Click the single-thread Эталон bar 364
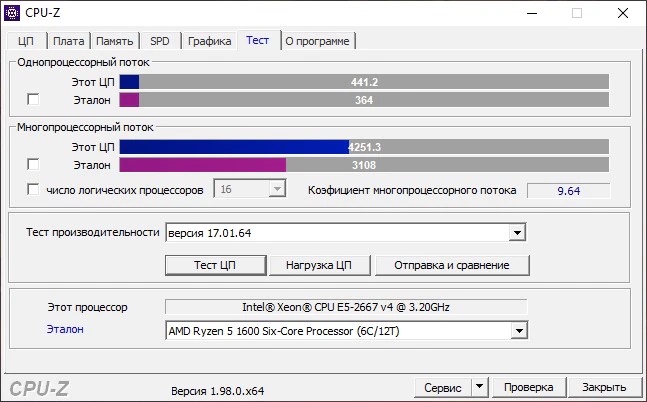The image size is (647, 402). tap(364, 100)
